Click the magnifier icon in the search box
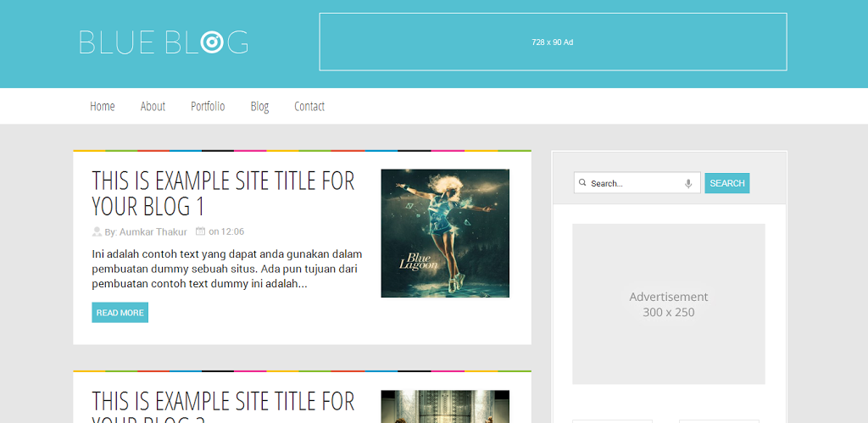The image size is (868, 423). click(x=582, y=183)
